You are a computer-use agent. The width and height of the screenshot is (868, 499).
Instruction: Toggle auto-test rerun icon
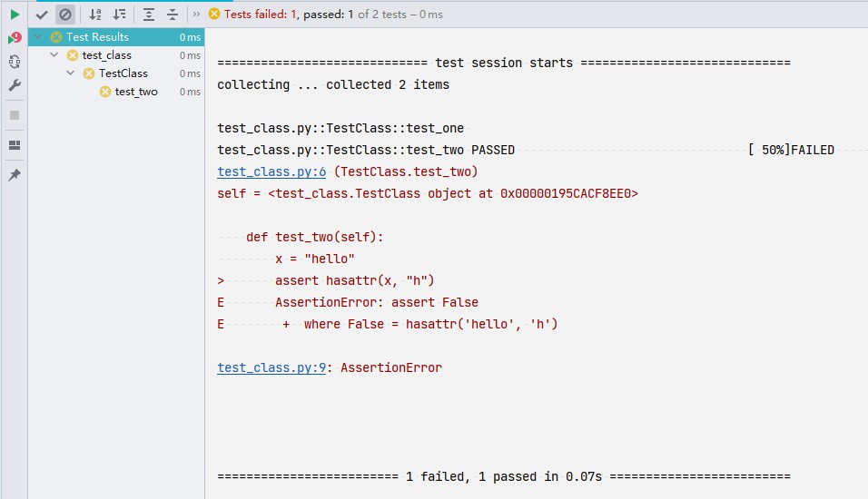click(x=15, y=62)
